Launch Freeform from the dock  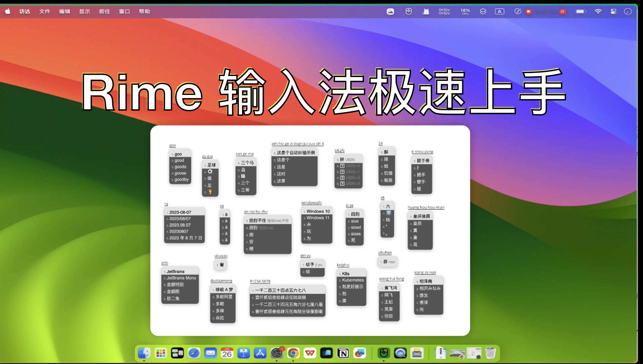360,353
